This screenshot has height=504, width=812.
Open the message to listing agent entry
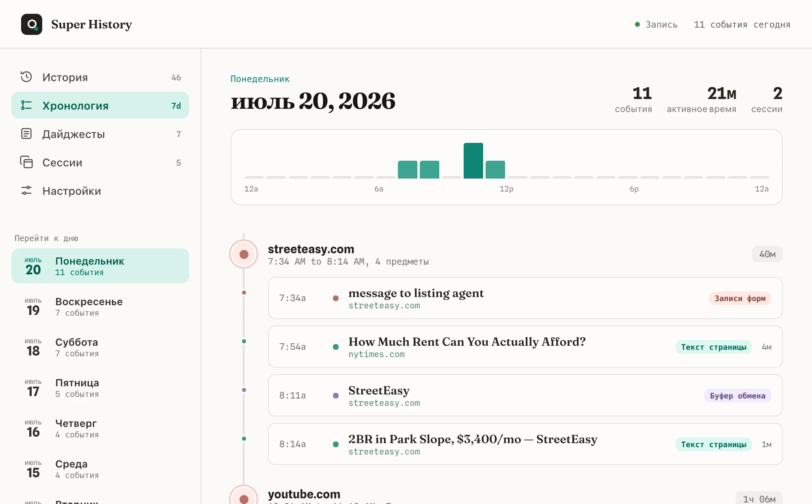[x=525, y=298]
